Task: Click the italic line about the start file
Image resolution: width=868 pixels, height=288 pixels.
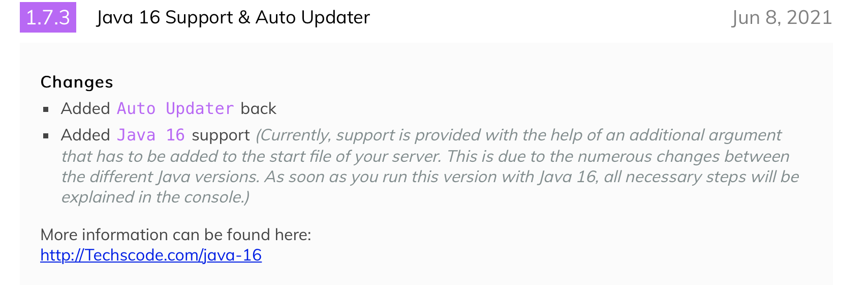Action: point(425,156)
